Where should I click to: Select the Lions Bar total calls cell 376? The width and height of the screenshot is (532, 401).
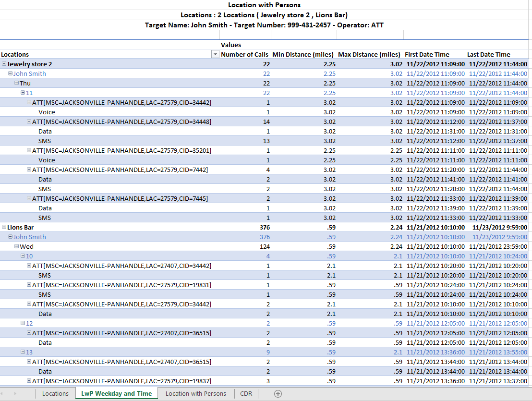[264, 227]
